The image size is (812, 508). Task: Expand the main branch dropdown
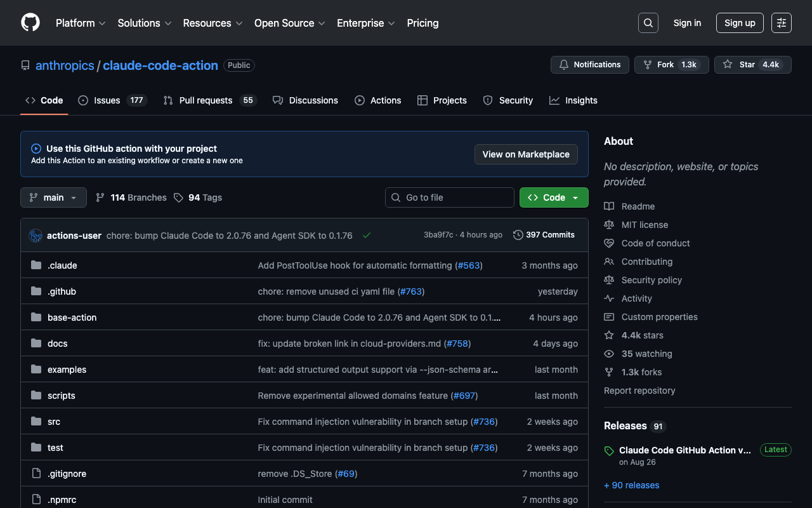click(53, 197)
